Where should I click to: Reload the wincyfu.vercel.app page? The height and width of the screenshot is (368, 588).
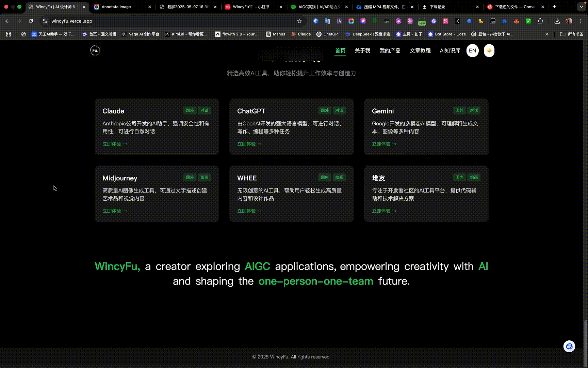[x=31, y=21]
